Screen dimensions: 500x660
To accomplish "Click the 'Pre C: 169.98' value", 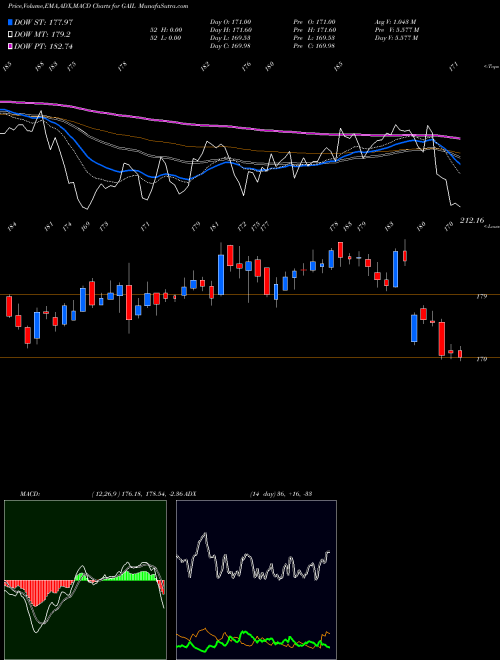I will (x=314, y=46).
